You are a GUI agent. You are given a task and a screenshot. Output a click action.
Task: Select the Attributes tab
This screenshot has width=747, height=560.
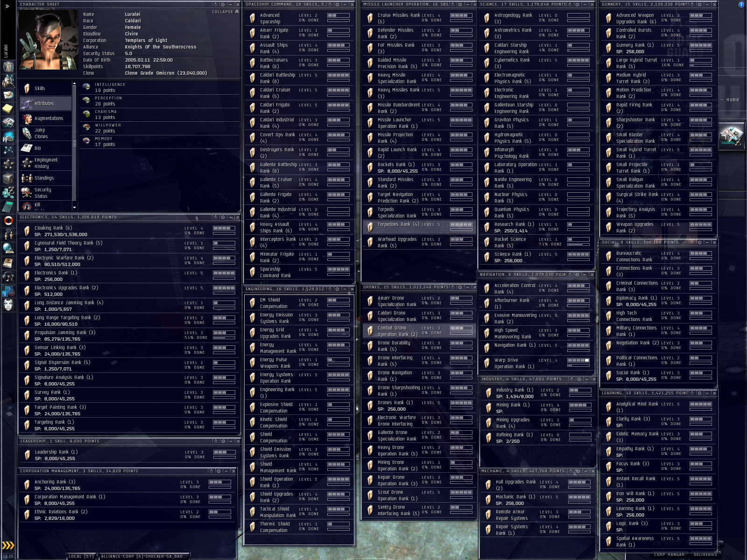pos(46,103)
